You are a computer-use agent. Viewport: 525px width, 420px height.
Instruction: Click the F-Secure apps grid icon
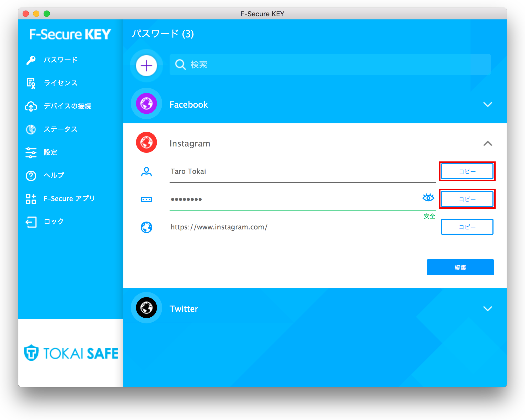pos(31,199)
